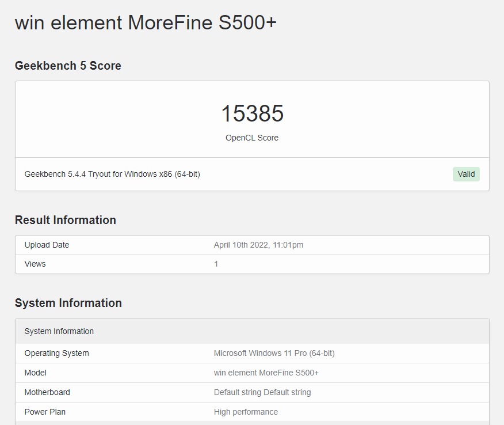Click the Geekbench 5.4.4 Tryout version text
The image size is (504, 425).
tap(112, 174)
